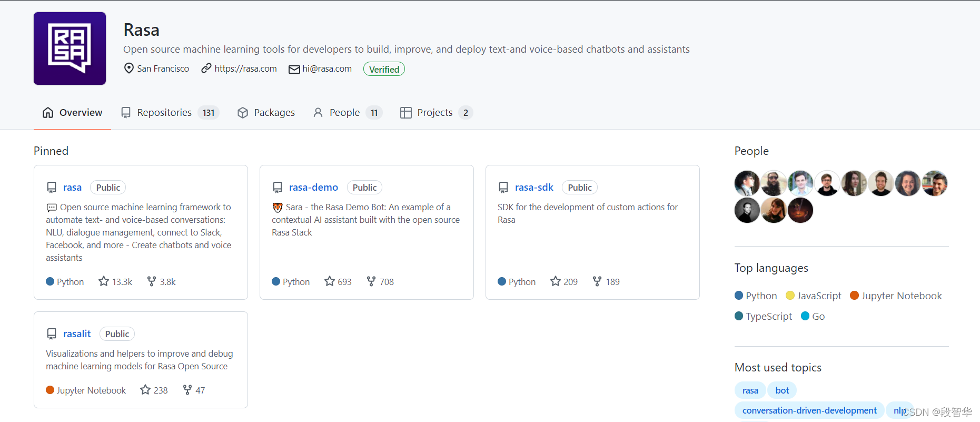980x422 pixels.
Task: Click the Packages cube icon
Action: [243, 113]
